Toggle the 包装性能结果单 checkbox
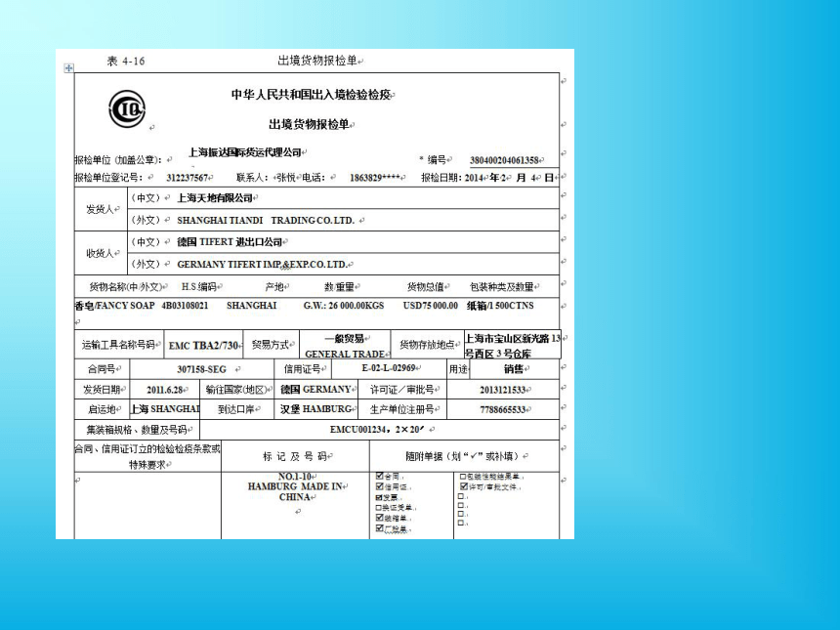840x630 pixels. click(x=463, y=477)
